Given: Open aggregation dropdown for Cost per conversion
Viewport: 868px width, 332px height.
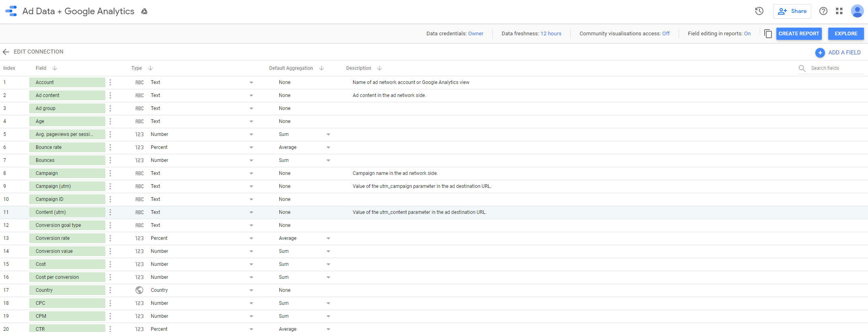Looking at the screenshot, I should 328,277.
